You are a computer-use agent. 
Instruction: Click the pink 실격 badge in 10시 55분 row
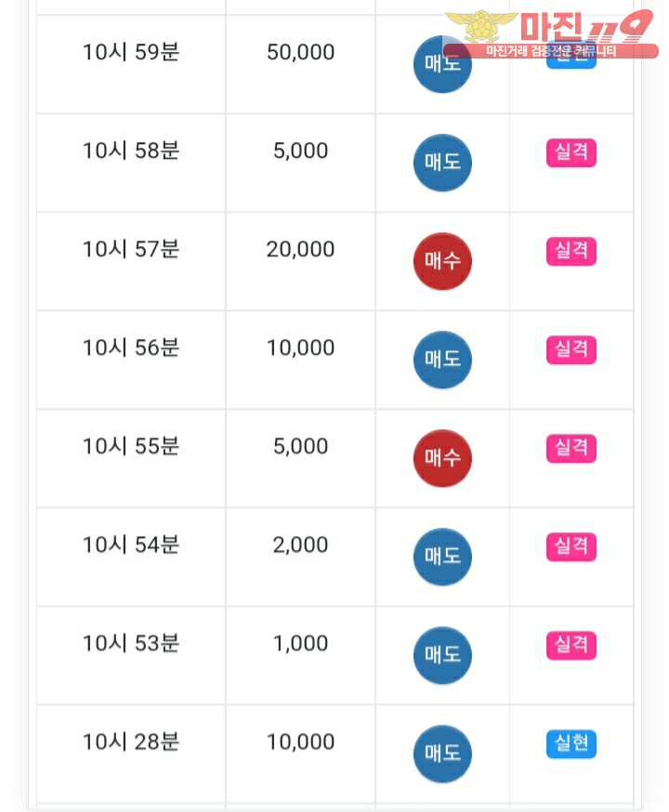coord(571,448)
